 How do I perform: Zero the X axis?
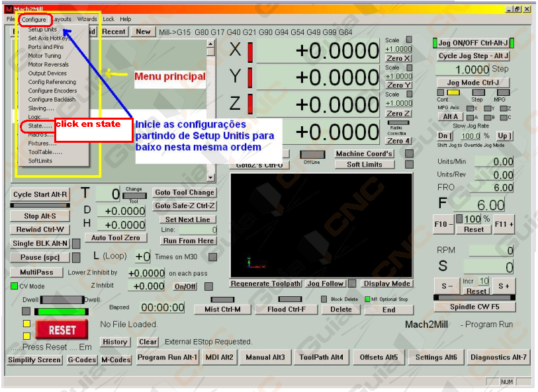click(x=398, y=58)
